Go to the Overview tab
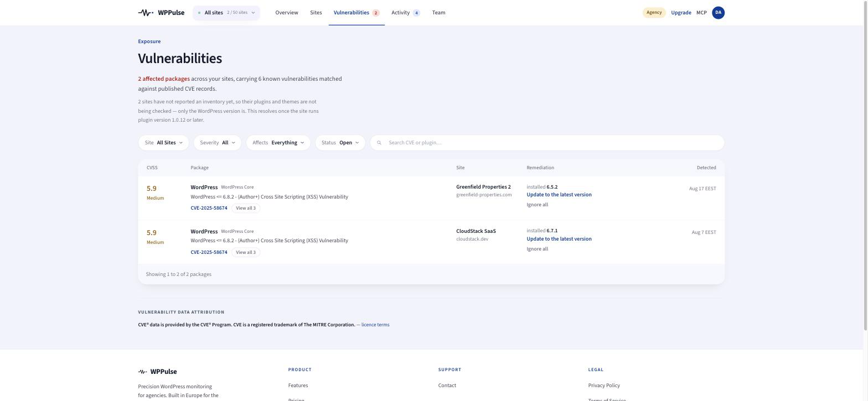The height and width of the screenshot is (401, 868). click(287, 13)
